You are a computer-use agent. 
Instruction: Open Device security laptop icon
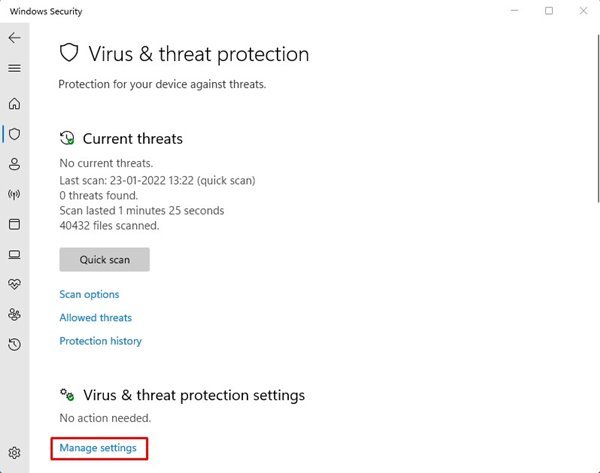coord(15,254)
